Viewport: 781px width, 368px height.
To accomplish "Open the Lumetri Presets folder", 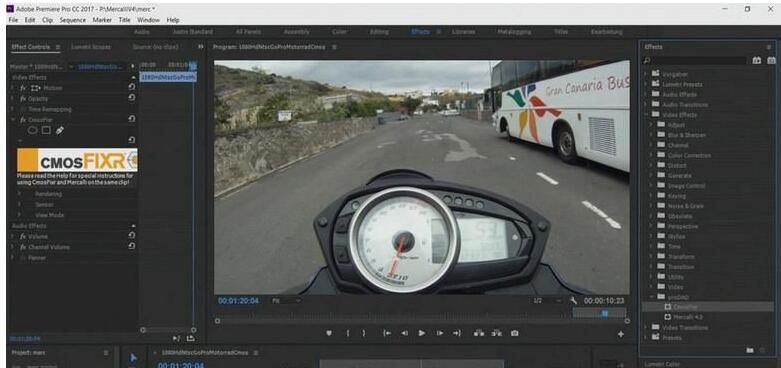I will 682,84.
